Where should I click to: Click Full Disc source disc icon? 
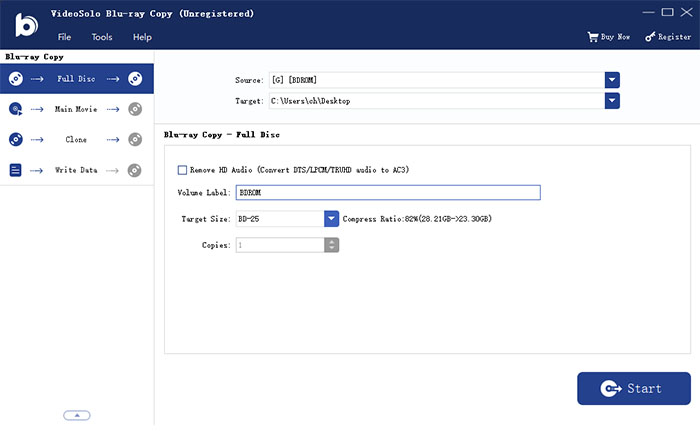pyautogui.click(x=16, y=79)
